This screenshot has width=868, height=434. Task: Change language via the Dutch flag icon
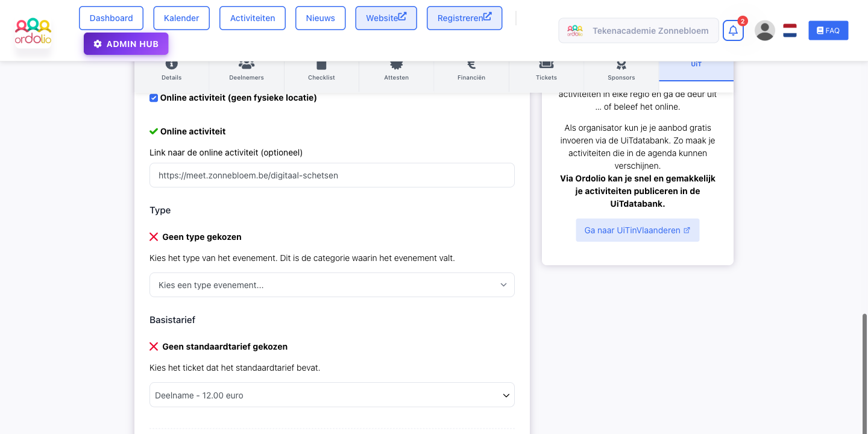pyautogui.click(x=790, y=30)
